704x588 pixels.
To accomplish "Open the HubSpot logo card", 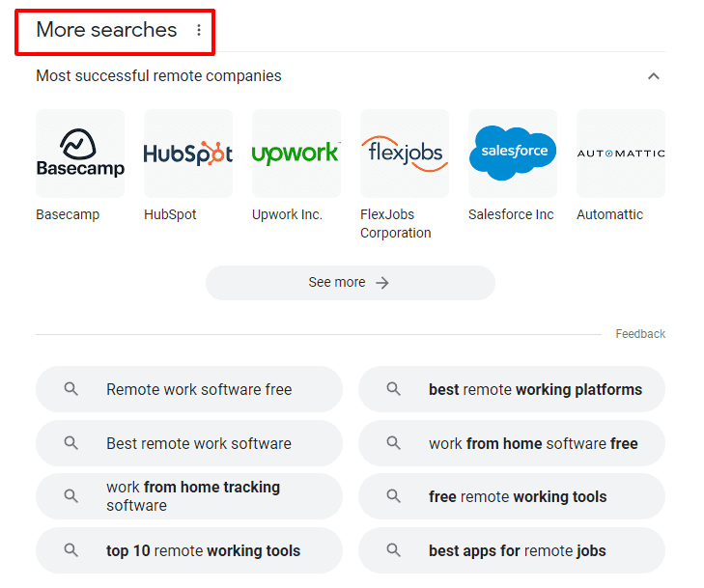I will pos(188,154).
